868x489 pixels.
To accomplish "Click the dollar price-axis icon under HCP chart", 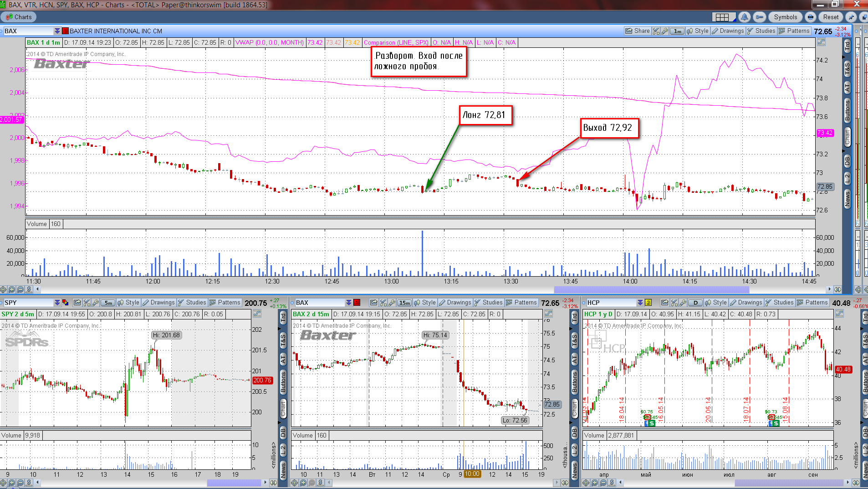I will [x=612, y=483].
